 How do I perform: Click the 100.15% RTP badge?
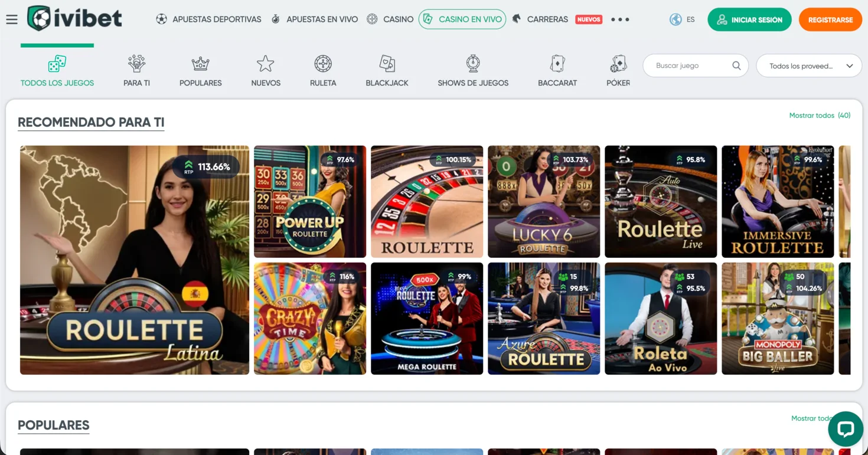[x=453, y=160]
